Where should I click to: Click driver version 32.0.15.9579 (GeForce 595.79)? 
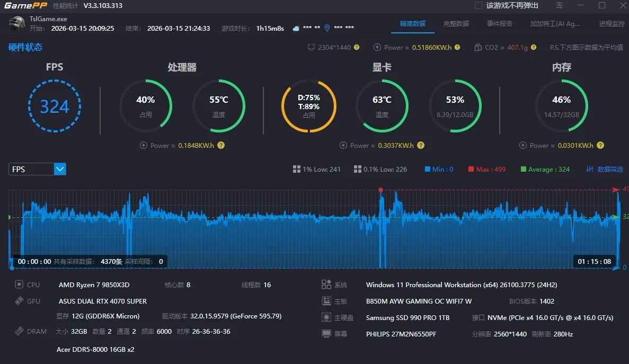[236, 316]
